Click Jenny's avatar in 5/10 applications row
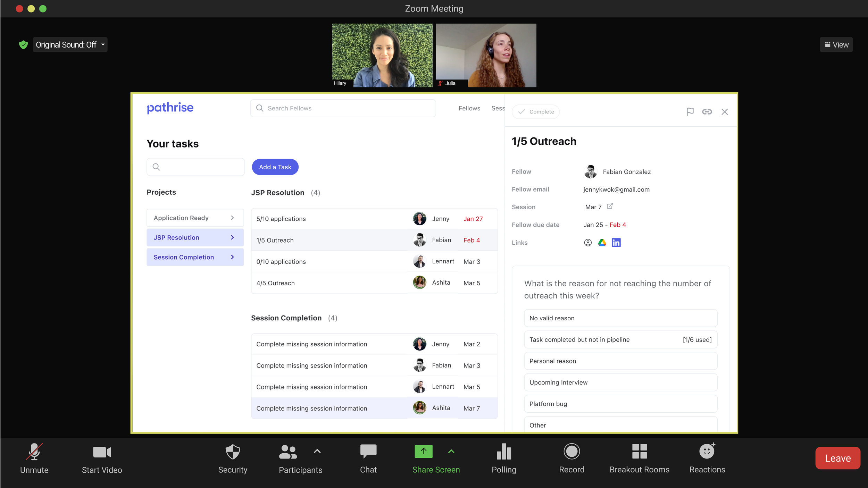This screenshot has height=488, width=868. coord(420,219)
